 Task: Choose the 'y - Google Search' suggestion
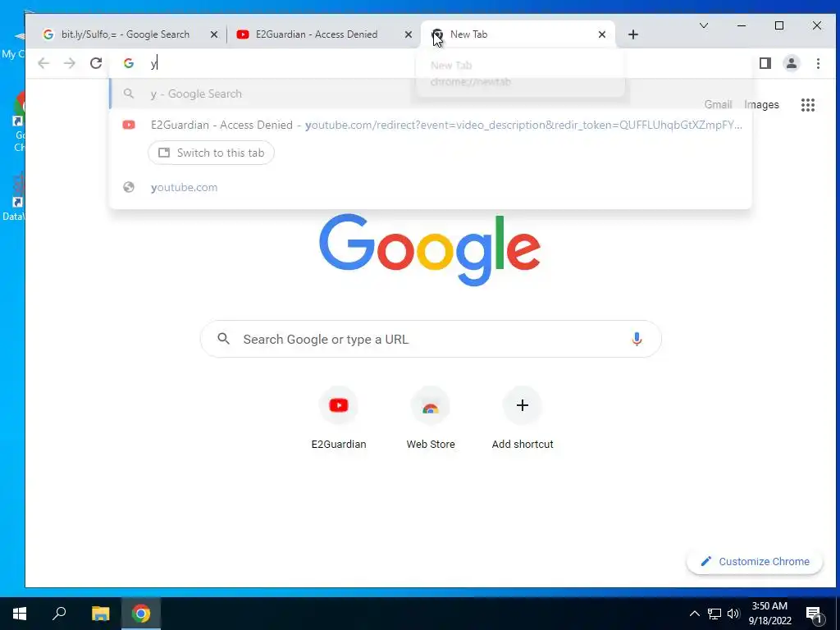click(430, 94)
